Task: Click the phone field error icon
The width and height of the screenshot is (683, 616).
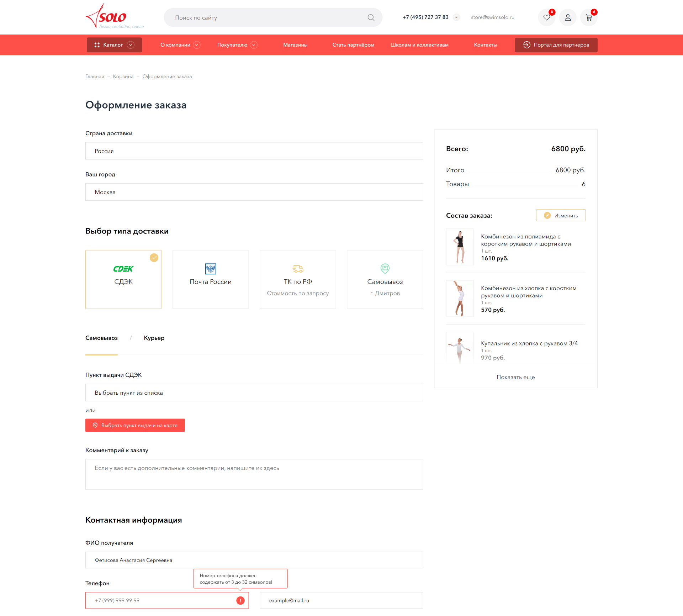Action: coord(240,600)
